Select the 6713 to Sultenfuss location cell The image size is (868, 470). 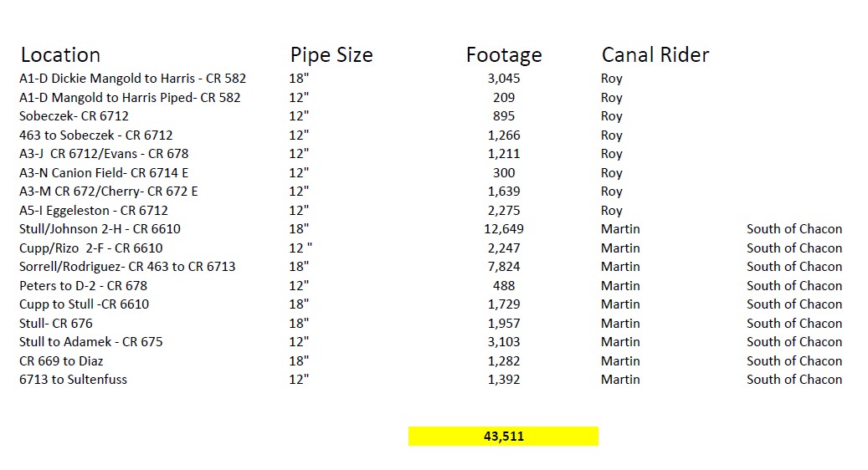[x=73, y=380]
